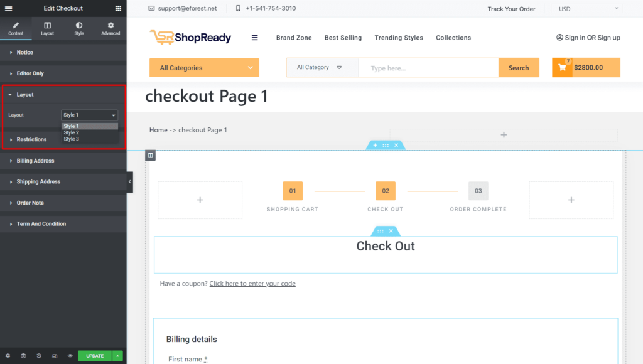Open the All Categories dropdown
The width and height of the screenshot is (643, 364).
[x=204, y=68]
